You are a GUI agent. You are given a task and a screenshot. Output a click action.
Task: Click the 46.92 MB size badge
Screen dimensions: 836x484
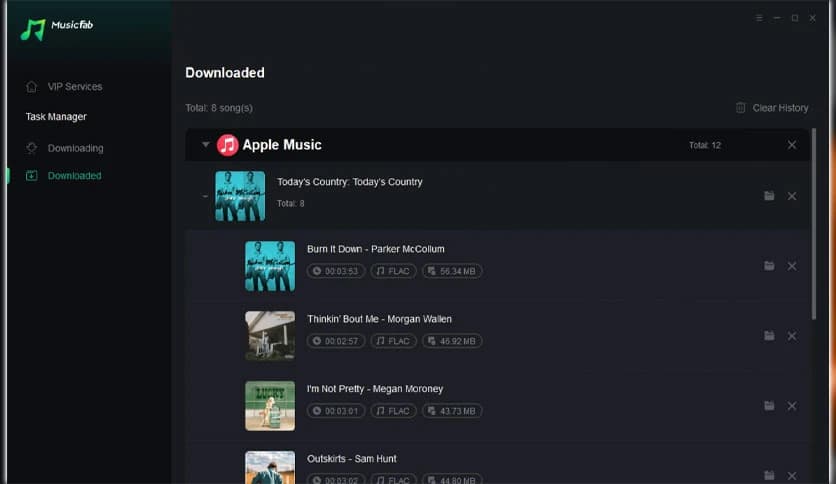(x=452, y=341)
